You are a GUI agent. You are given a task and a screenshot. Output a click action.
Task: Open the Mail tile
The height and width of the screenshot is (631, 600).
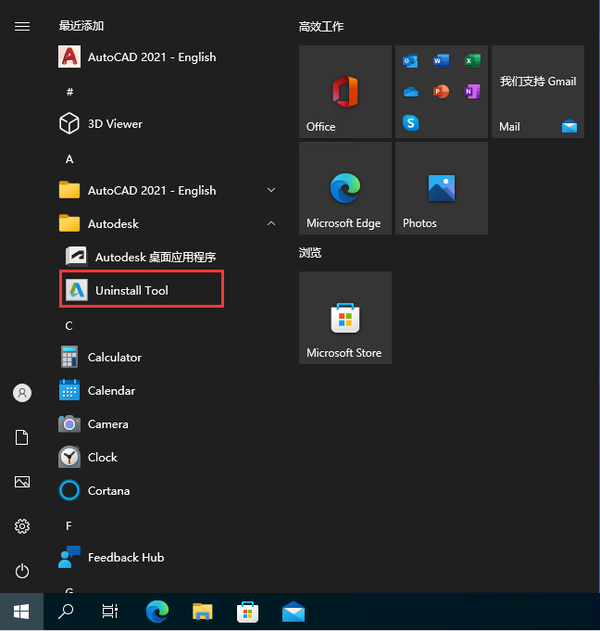pos(538,92)
